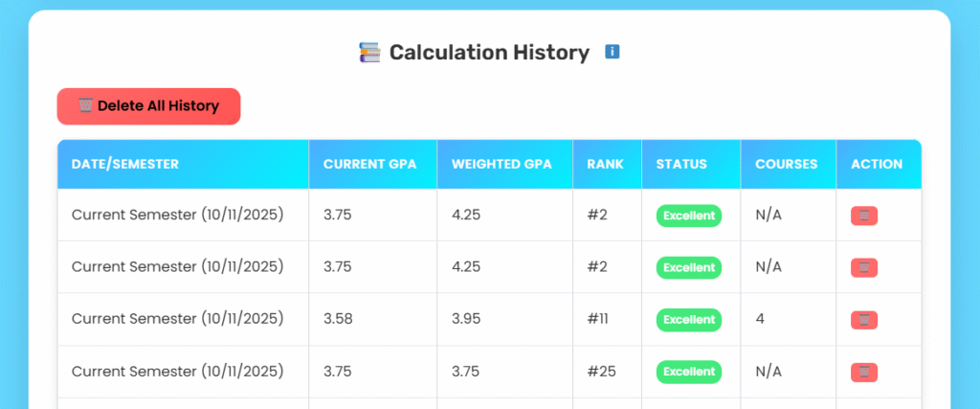The image size is (980, 409).
Task: Delete the history entry ranked #11
Action: [864, 319]
